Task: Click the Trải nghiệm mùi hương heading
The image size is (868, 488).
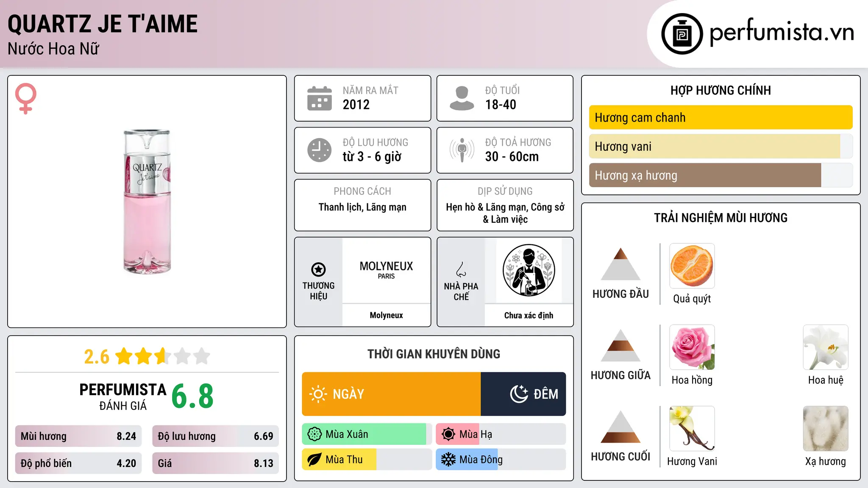Action: pos(721,218)
